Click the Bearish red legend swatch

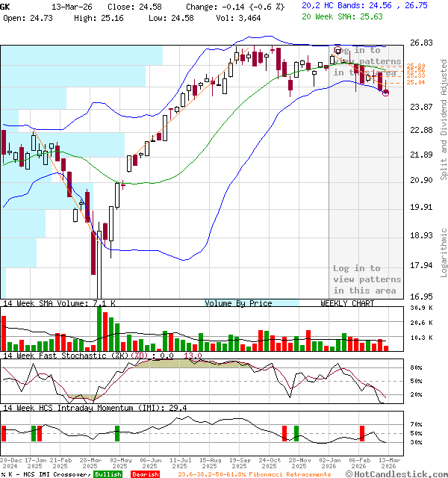[x=145, y=474]
